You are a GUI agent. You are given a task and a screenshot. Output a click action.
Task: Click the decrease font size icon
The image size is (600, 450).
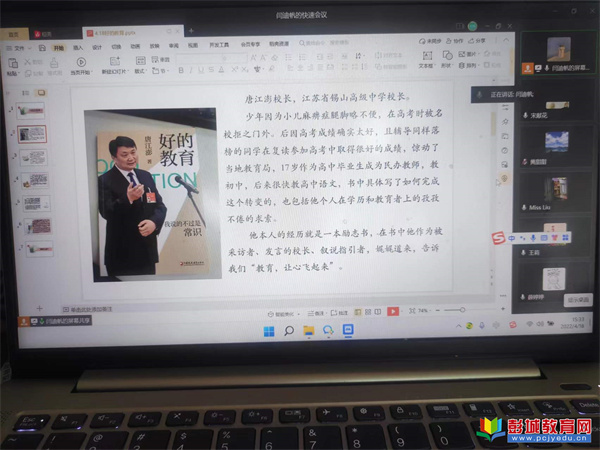[264, 59]
